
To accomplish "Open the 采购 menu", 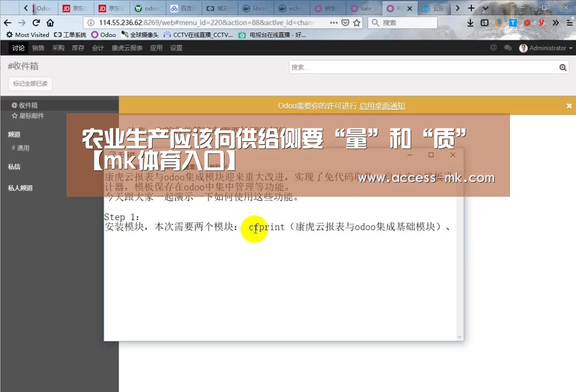I will click(58, 48).
